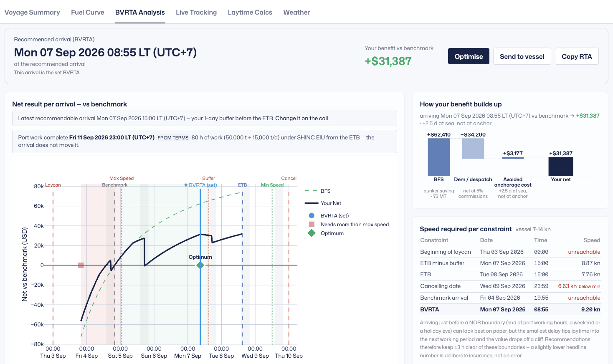Click the Speed column header
Viewport: 613px width, 364px height.
592,240
